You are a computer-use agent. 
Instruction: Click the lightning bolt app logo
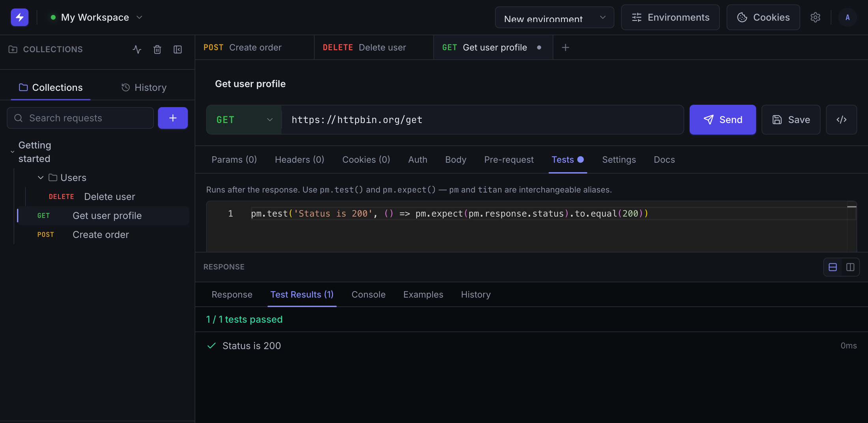click(19, 17)
